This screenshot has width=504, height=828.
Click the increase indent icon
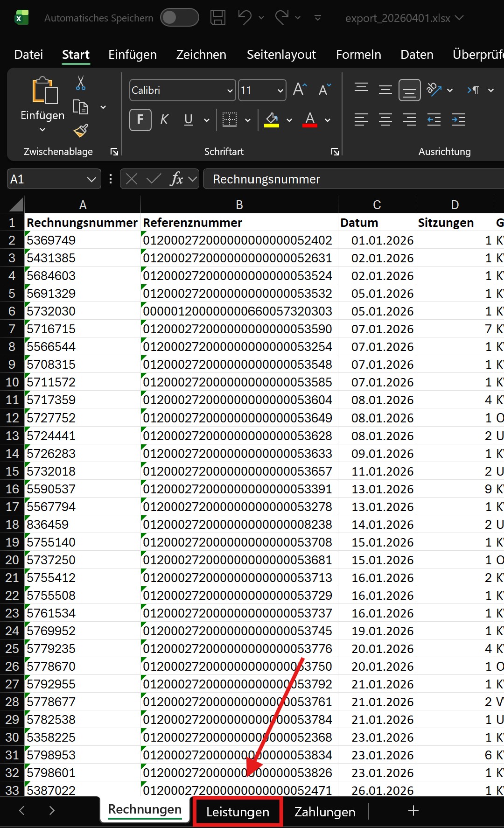pos(458,120)
